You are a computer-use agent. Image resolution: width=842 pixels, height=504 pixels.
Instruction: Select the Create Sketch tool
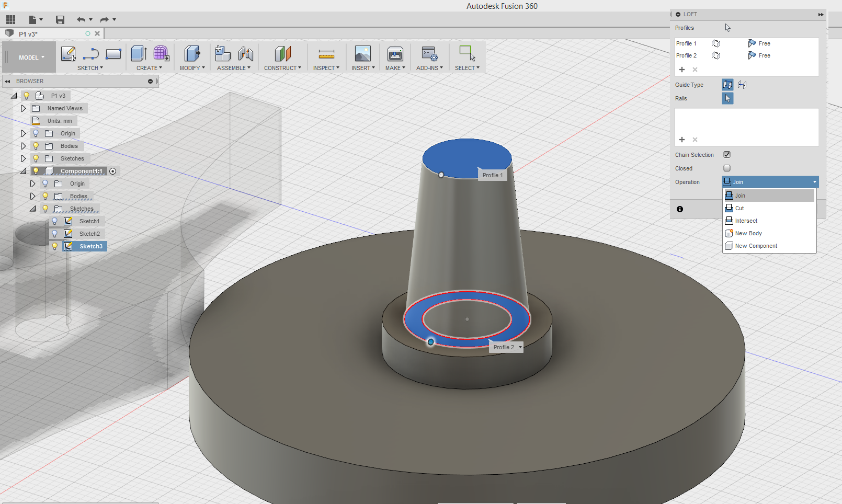tap(68, 53)
